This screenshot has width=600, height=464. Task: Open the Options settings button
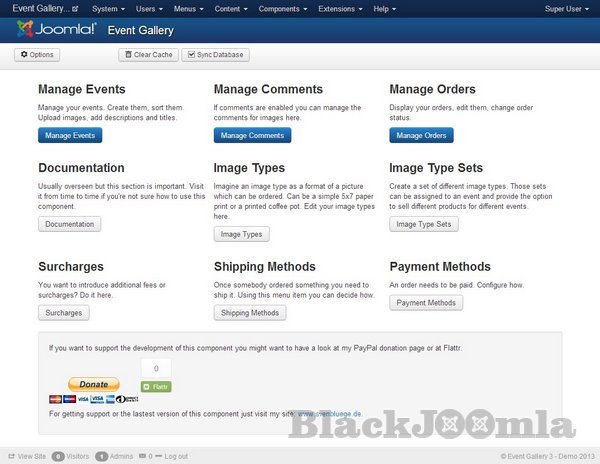tap(37, 55)
